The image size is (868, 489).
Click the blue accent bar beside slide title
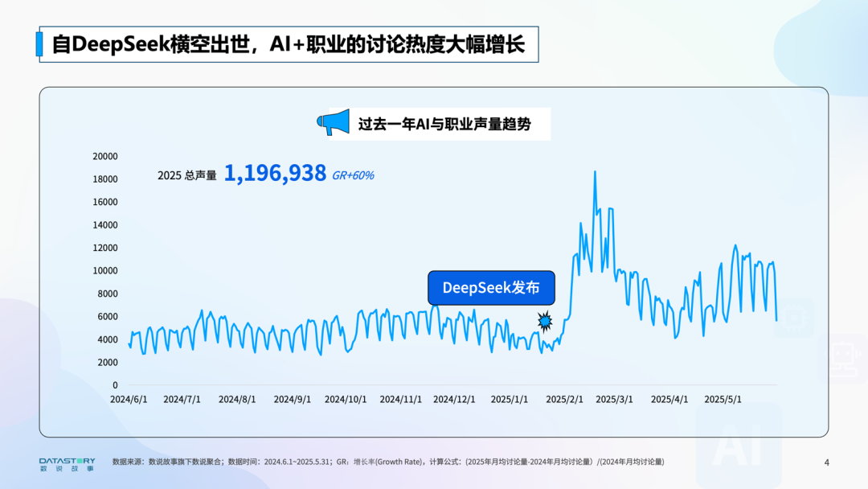pos(39,44)
